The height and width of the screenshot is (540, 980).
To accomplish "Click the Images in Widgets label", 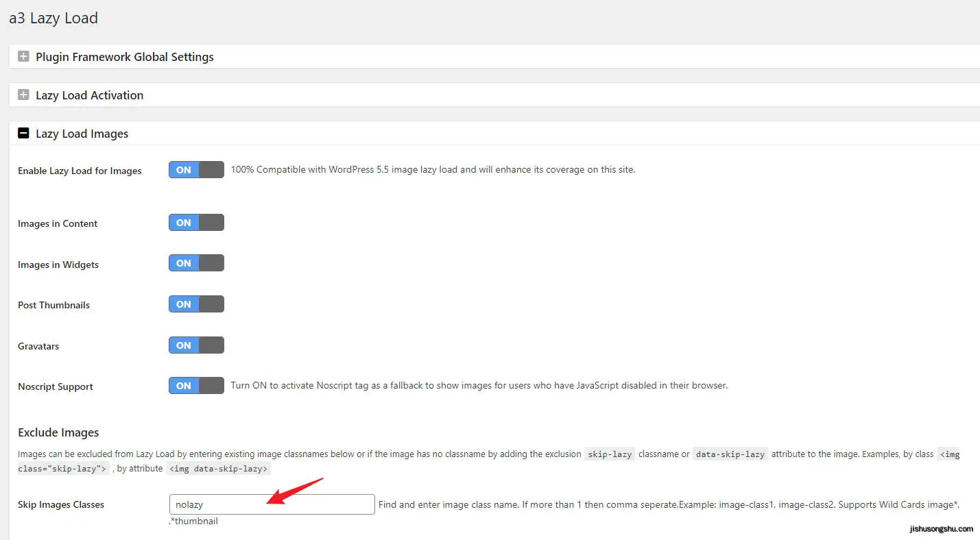I will tap(58, 265).
